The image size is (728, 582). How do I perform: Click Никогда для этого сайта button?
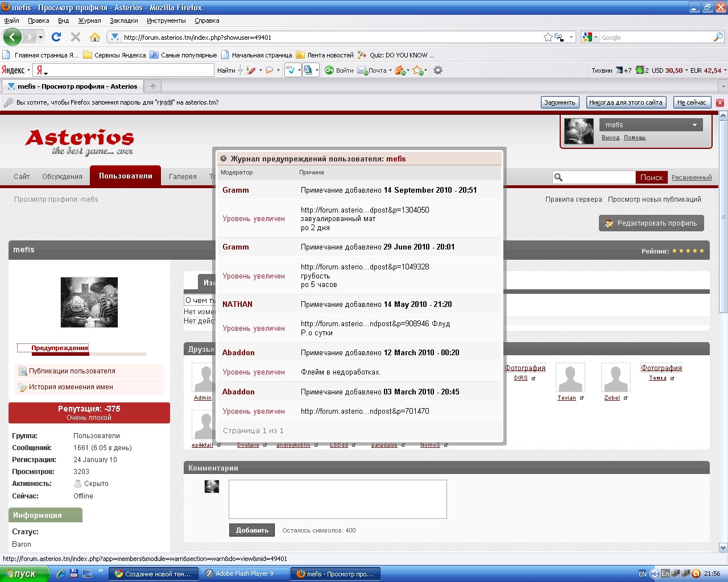626,103
